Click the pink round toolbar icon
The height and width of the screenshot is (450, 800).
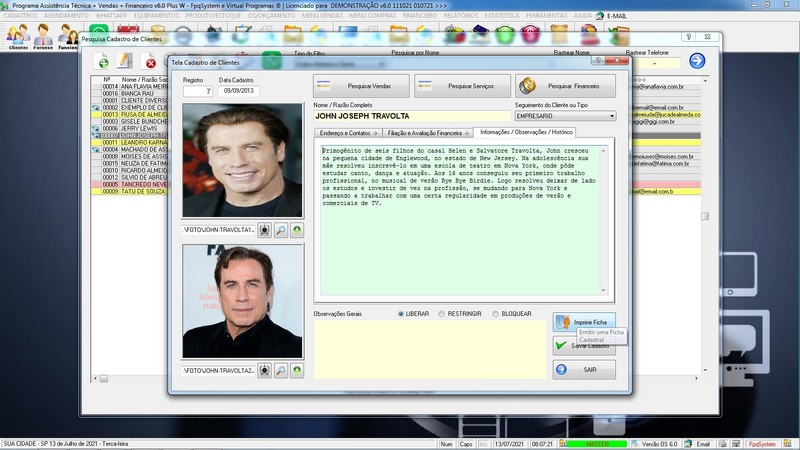tap(530, 35)
